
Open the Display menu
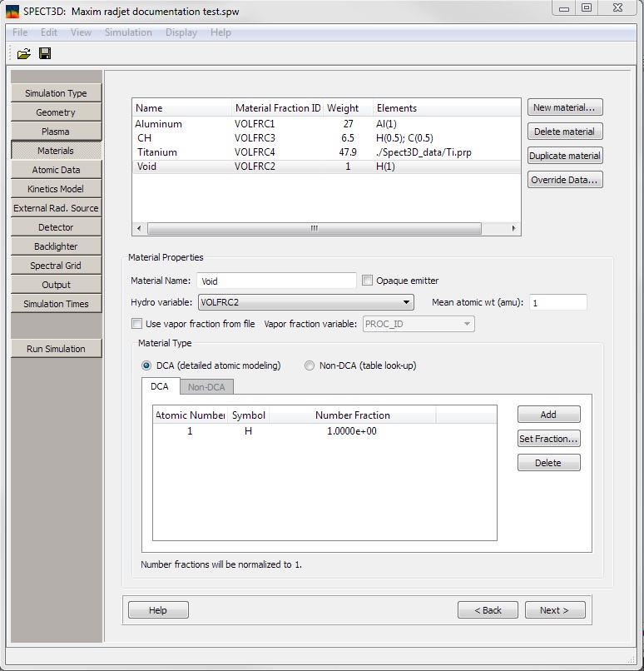(181, 32)
